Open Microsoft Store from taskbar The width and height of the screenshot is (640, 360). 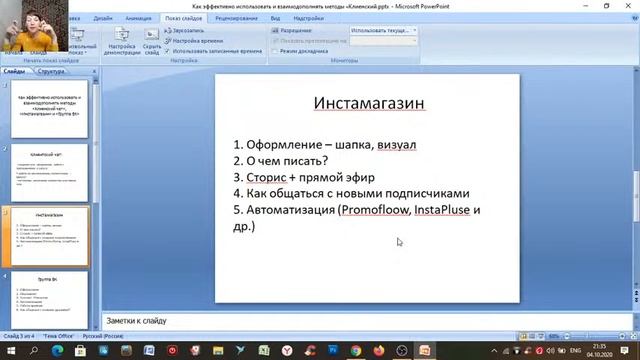pos(80,351)
